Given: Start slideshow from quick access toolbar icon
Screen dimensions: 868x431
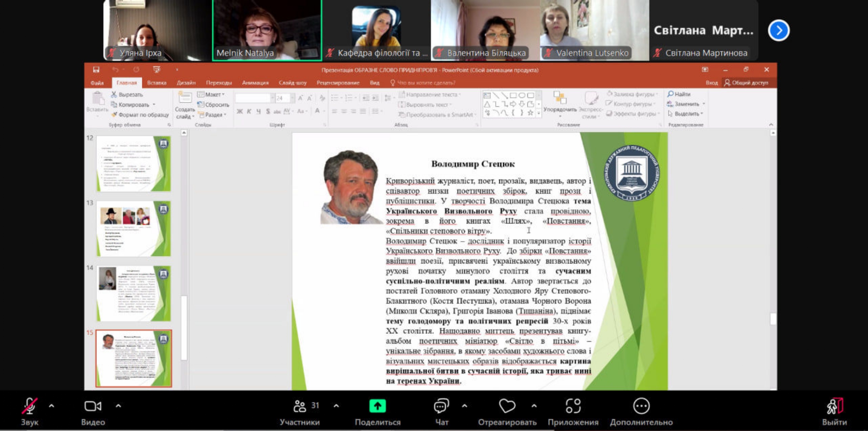Looking at the screenshot, I should [x=157, y=69].
